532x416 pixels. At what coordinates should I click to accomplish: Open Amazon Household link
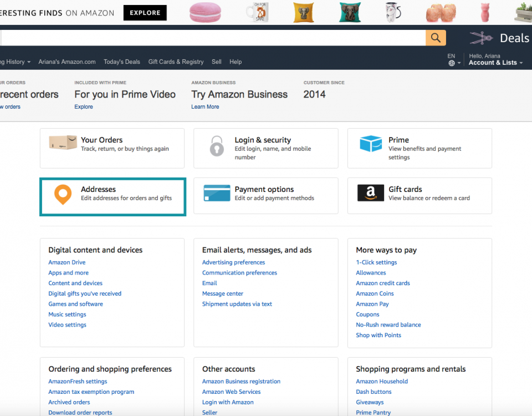pyautogui.click(x=382, y=382)
